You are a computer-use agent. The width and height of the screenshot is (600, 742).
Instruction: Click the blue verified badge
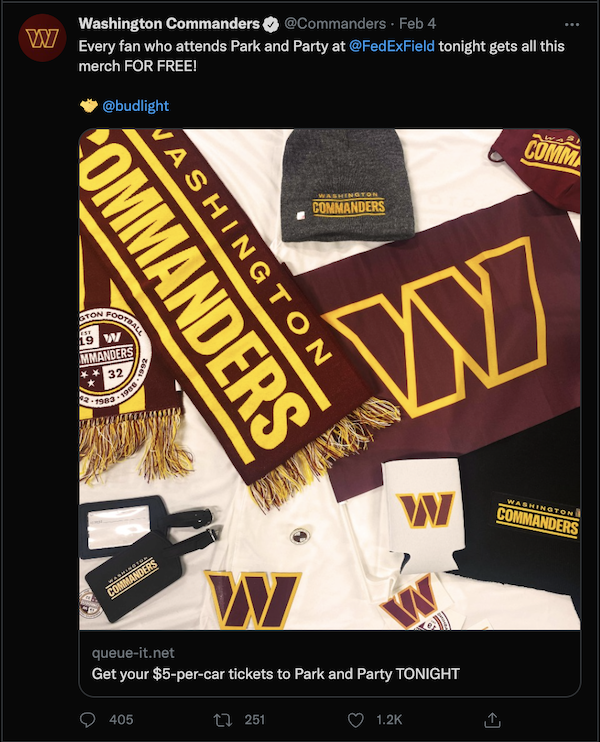(271, 24)
